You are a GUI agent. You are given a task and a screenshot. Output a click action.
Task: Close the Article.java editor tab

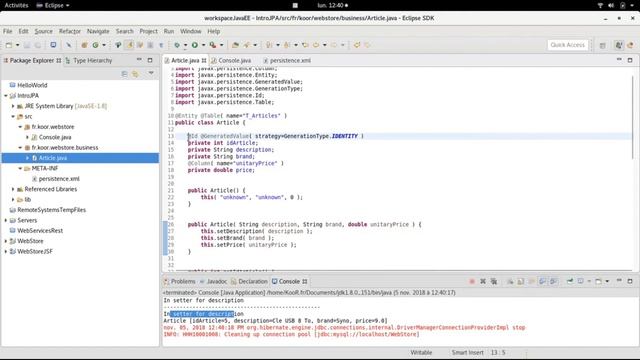point(204,60)
